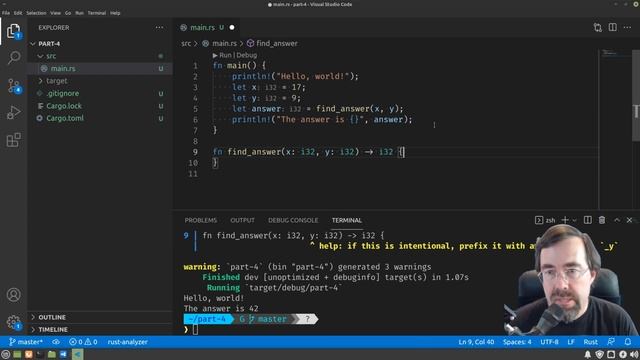Open editor more actions ellipsis
The width and height of the screenshot is (640, 360).
tap(627, 27)
